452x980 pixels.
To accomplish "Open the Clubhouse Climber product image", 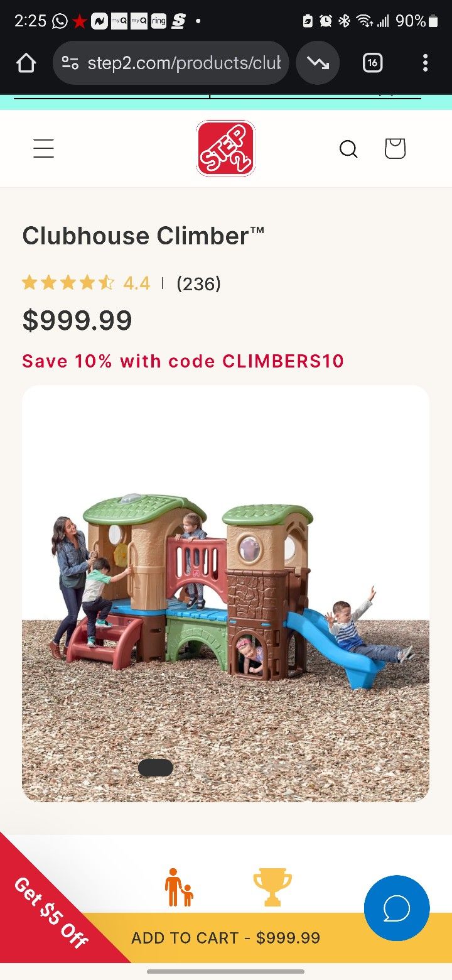I will click(226, 593).
